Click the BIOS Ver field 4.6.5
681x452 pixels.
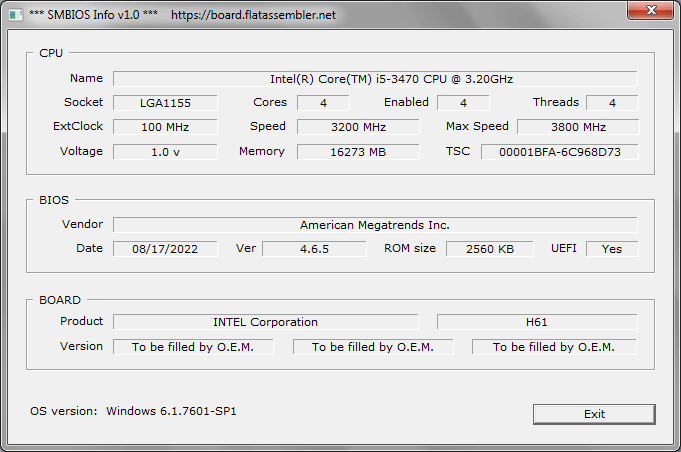[314, 249]
